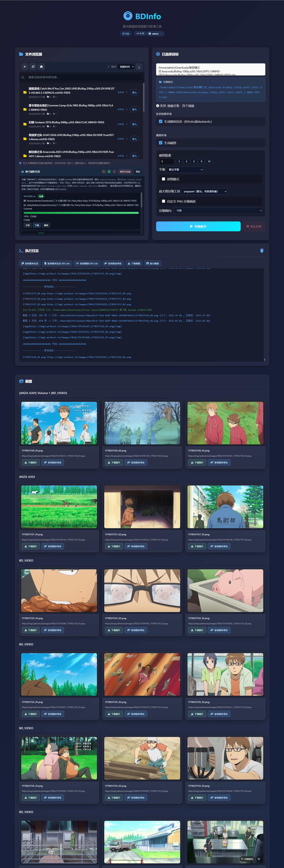The width and height of the screenshot is (284, 868).
Task: Click the info icon beside 类型: 视频合集
Action: [x=157, y=106]
